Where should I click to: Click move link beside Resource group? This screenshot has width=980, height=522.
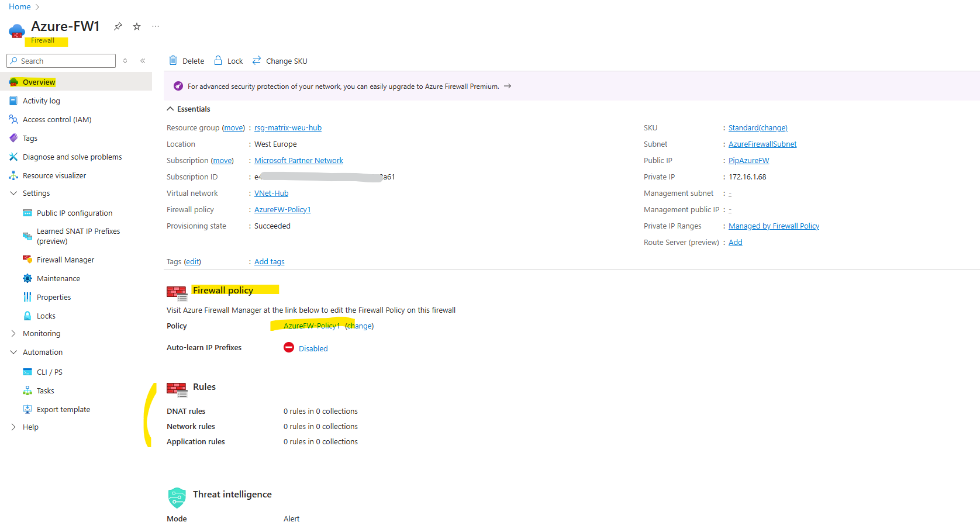point(234,127)
